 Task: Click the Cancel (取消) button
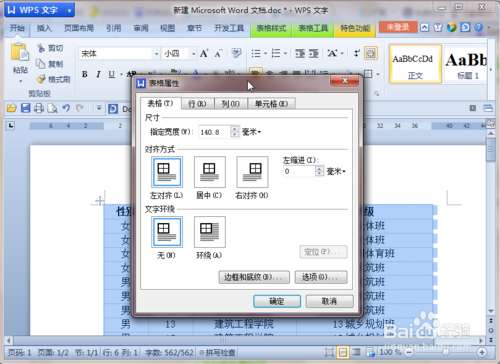(329, 301)
